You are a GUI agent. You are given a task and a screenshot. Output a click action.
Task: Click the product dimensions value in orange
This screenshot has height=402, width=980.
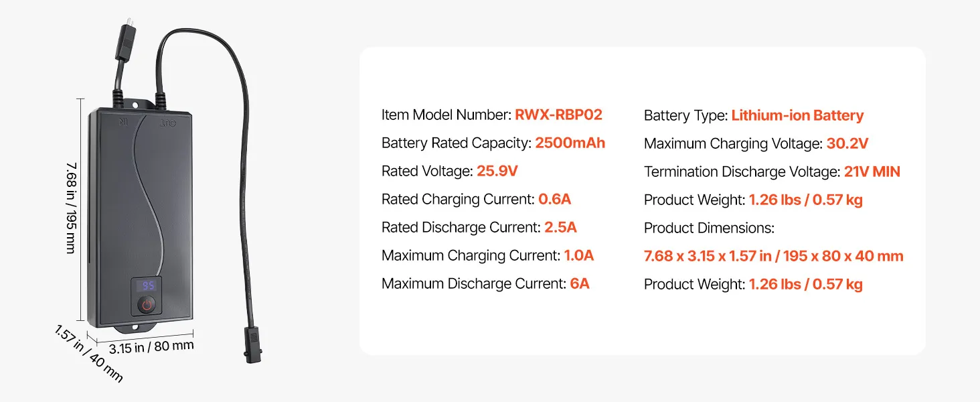coord(774,256)
